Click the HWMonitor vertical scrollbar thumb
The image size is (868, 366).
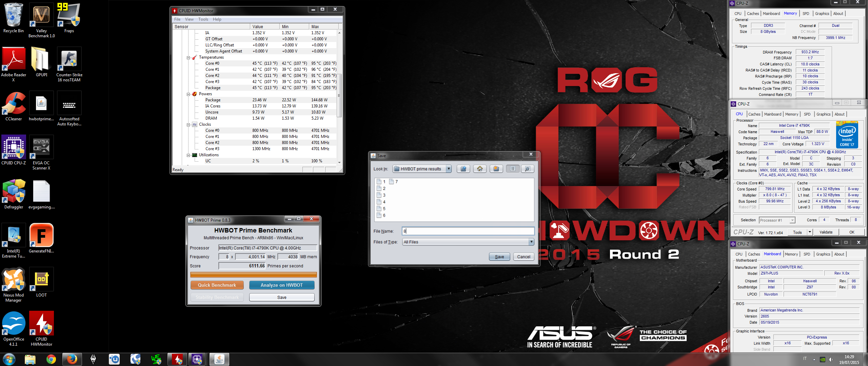pyautogui.click(x=339, y=95)
